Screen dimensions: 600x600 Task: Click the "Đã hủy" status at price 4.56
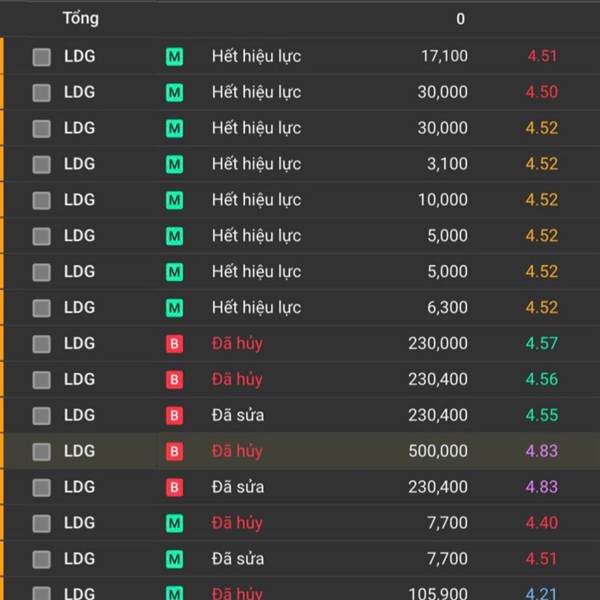click(237, 380)
